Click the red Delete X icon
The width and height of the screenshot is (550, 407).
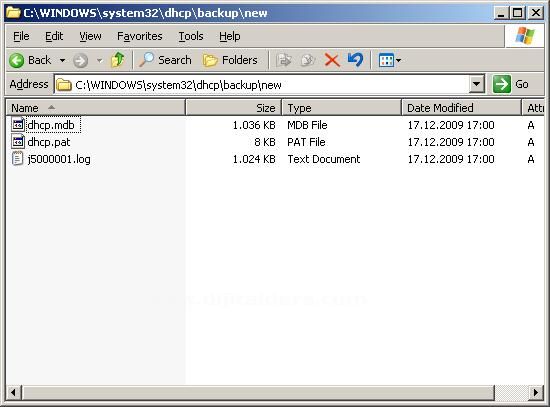click(332, 60)
